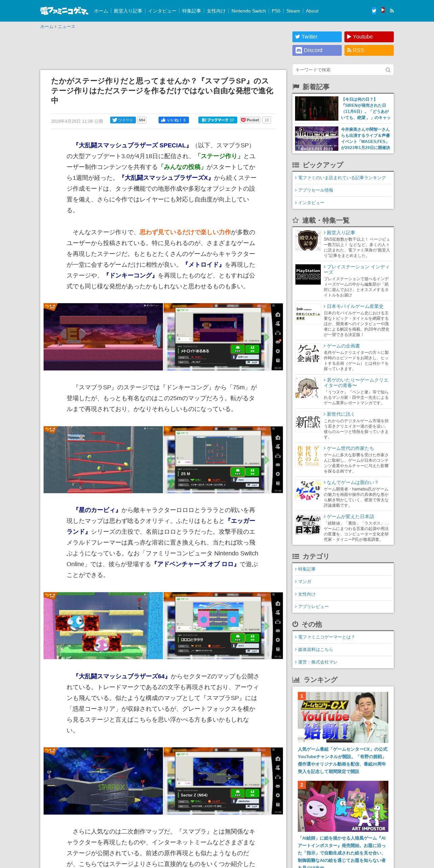Image resolution: width=434 pixels, height=868 pixels.
Task: Click the ニュース breadcrumb link
Action: 66,27
